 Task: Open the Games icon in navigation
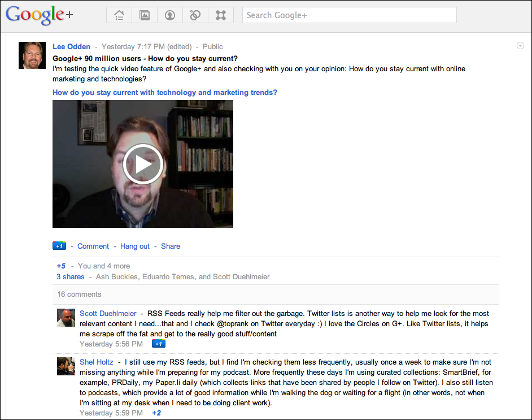pos(221,15)
